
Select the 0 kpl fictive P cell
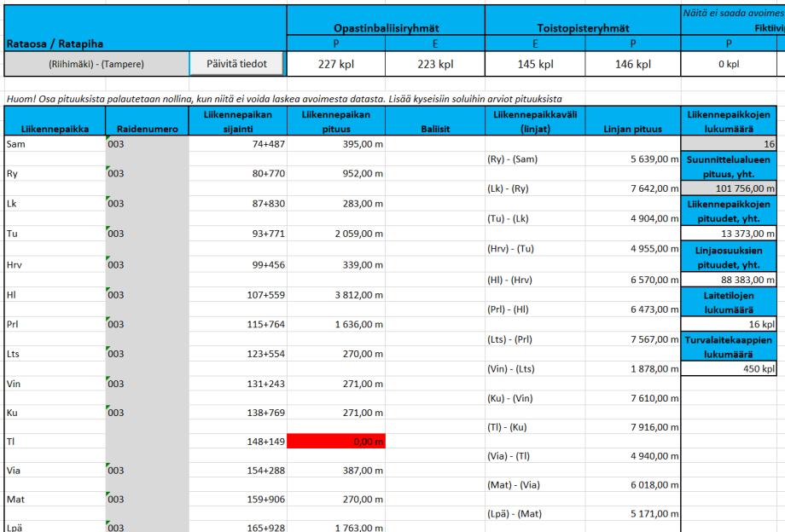729,64
